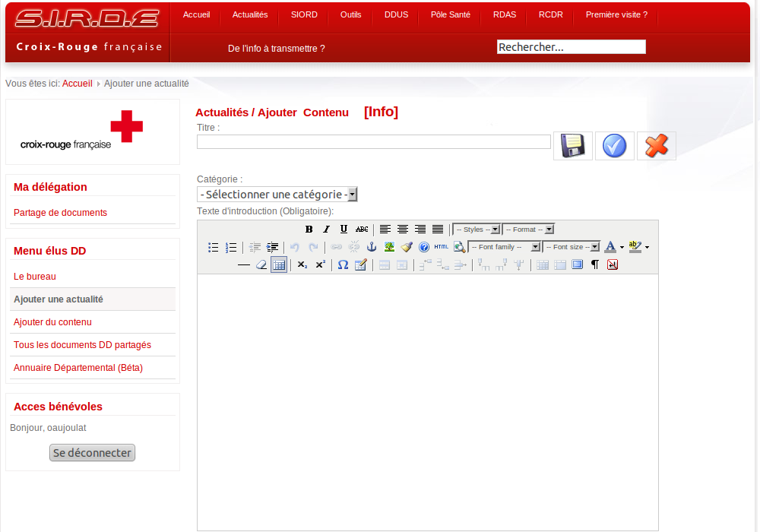Viewport: 760px width, 532px height.
Task: Toggle underline formatting
Action: coord(344,229)
